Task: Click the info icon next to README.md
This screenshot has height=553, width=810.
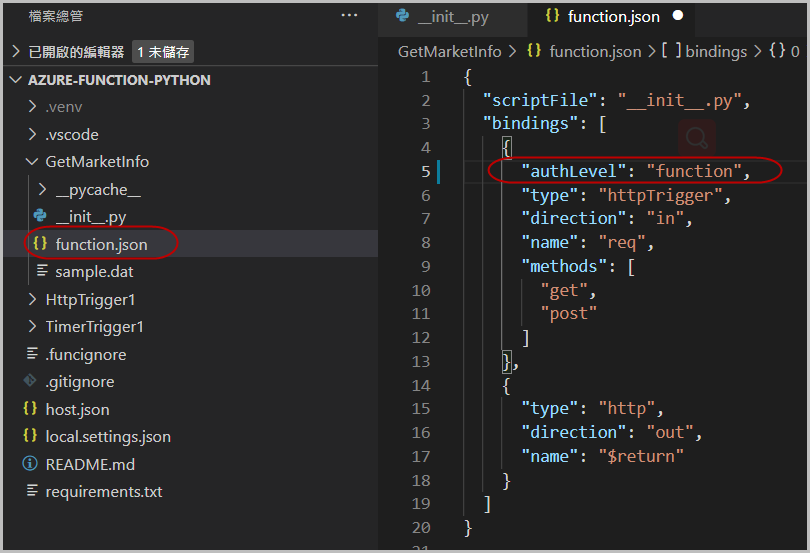Action: pos(29,464)
